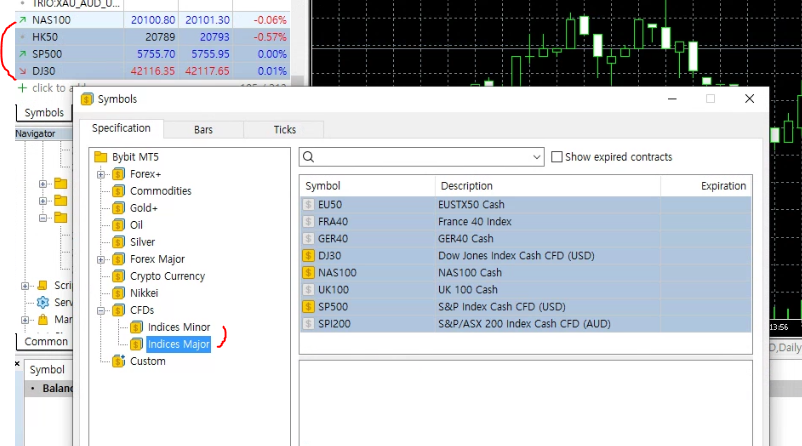This screenshot has height=446, width=802.
Task: Click the Crypto Currency group coin icon
Action: pos(118,276)
